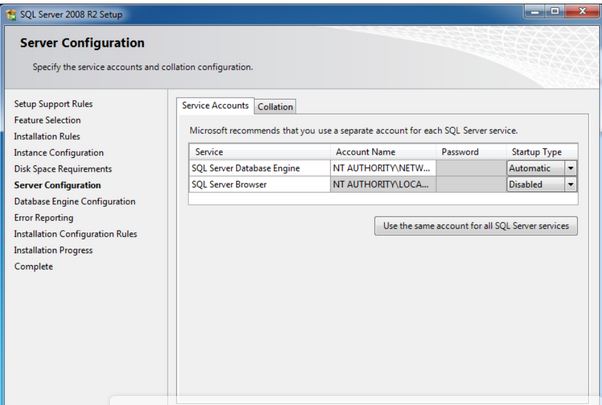This screenshot has width=602, height=405.
Task: Select the SQL Server Browser service row
Action: click(x=383, y=184)
